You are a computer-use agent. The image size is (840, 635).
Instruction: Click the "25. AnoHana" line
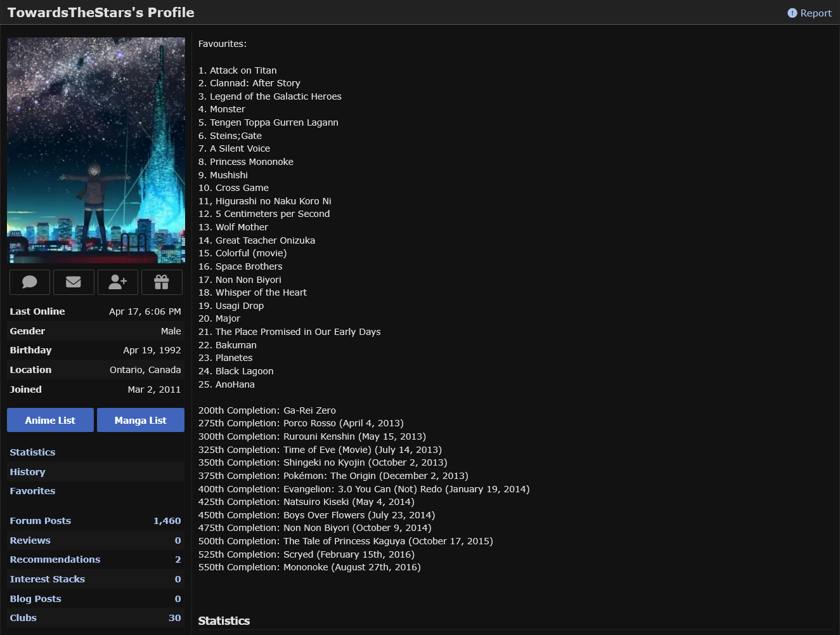(x=226, y=384)
